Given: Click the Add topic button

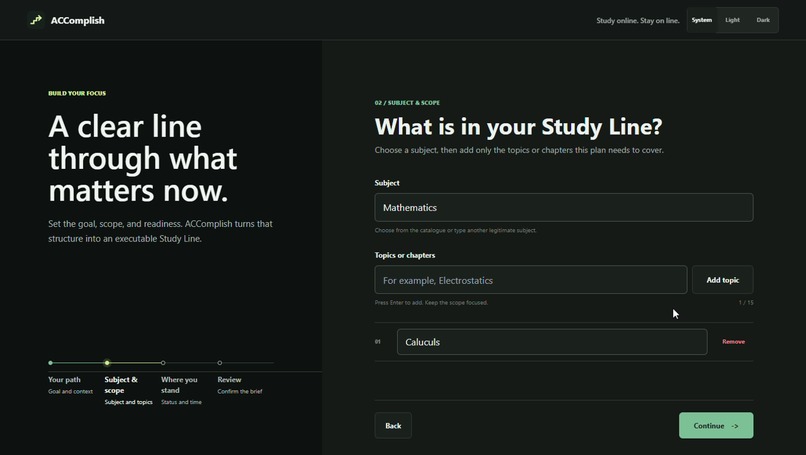Looking at the screenshot, I should pos(723,280).
